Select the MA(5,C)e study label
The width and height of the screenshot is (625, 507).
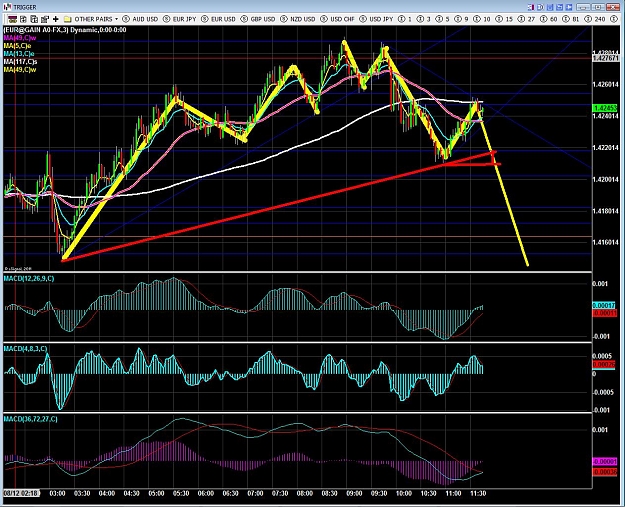(x=17, y=46)
